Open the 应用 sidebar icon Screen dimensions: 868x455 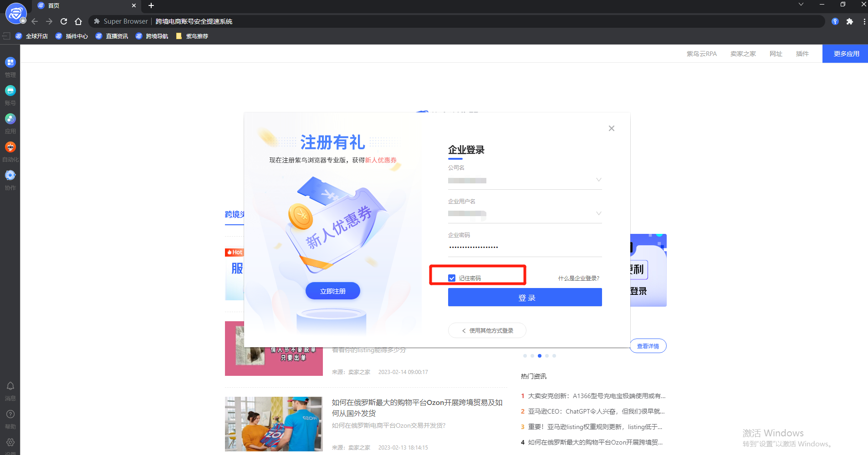(x=10, y=119)
